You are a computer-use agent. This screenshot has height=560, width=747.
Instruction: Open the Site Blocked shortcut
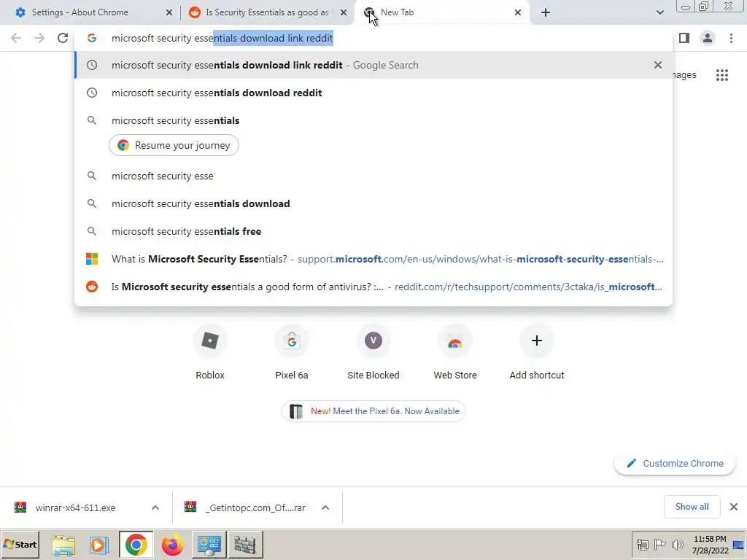coord(373,354)
